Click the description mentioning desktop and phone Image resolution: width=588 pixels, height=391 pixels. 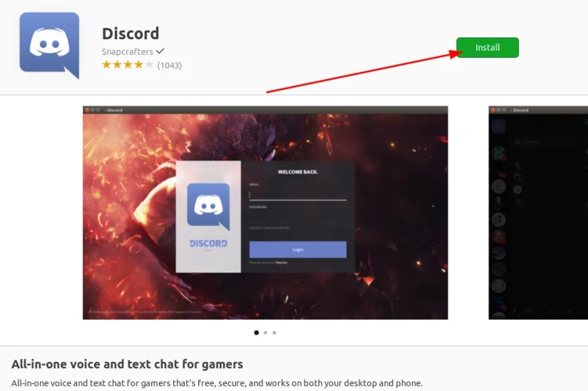[x=217, y=383]
